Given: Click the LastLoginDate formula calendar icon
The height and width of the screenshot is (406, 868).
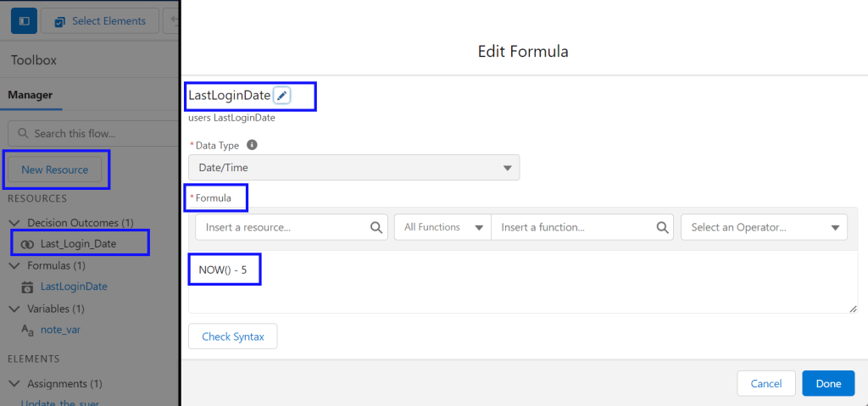Looking at the screenshot, I should (x=27, y=287).
